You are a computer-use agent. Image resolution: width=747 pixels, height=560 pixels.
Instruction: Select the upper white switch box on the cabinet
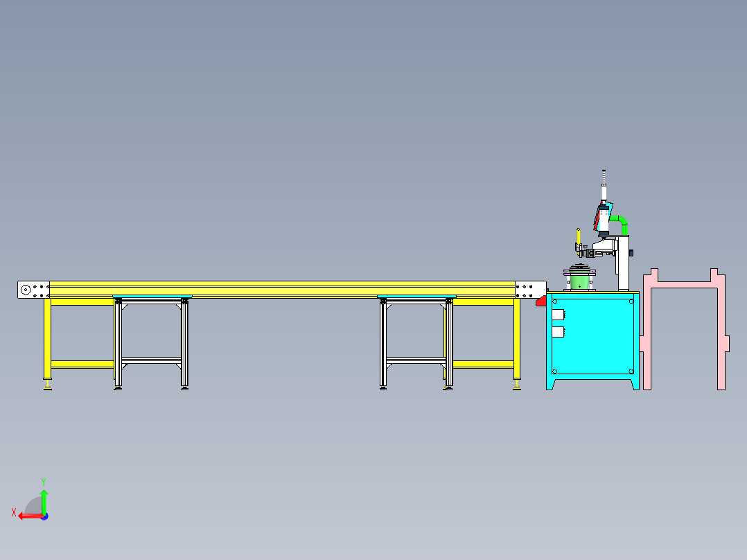coord(558,315)
